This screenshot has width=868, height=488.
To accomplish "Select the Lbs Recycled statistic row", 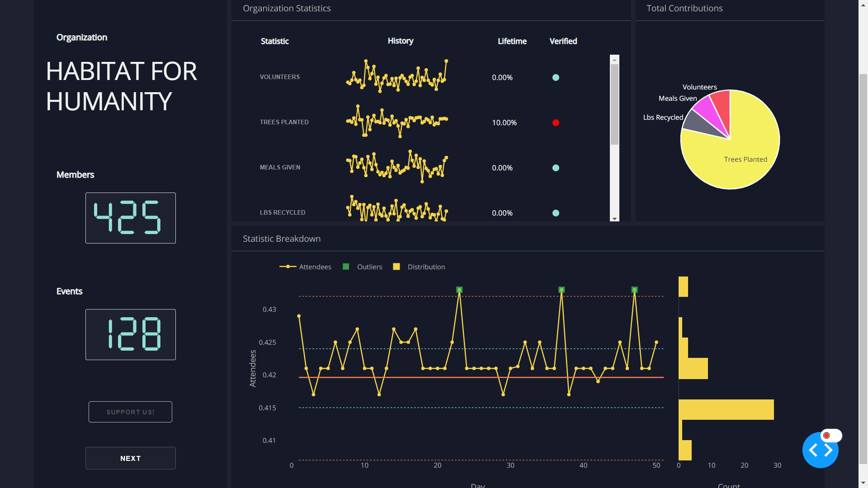I will pyautogui.click(x=283, y=212).
